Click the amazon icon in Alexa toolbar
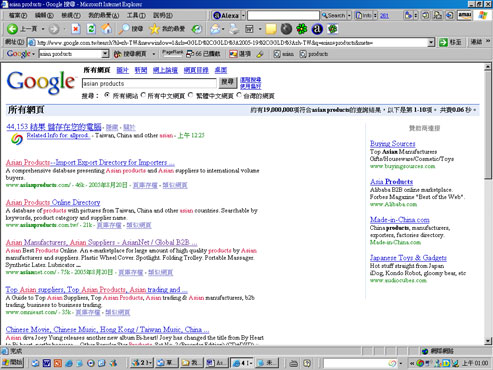 tap(465, 15)
